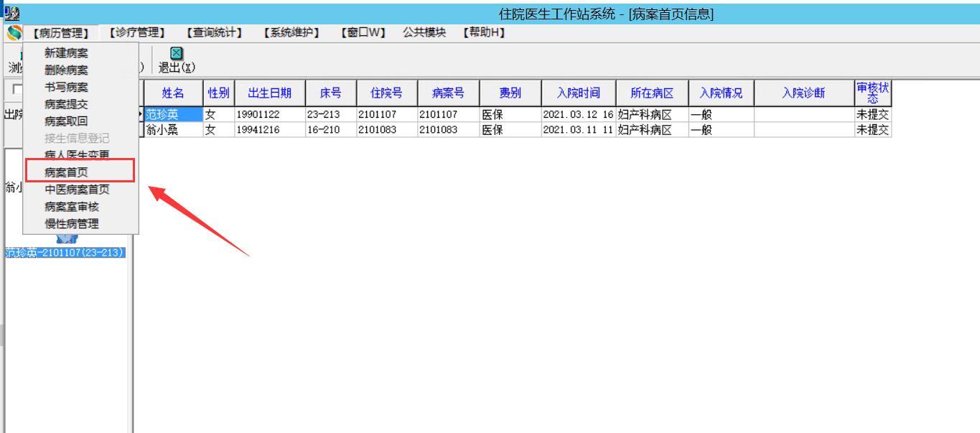Choose 病案取回 from the menu
Viewport: 980px width, 433px height.
tap(66, 121)
